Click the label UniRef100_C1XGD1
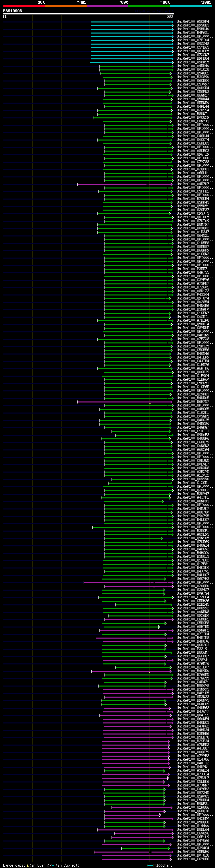Screen dimensions: 215x868 pos(193,483)
